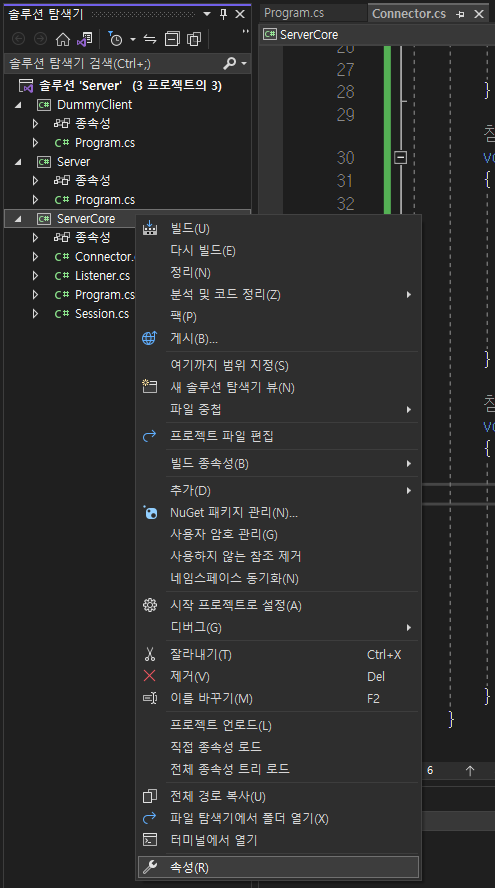
Task: Expand the Session.cs node
Action: pyautogui.click(x=36, y=314)
